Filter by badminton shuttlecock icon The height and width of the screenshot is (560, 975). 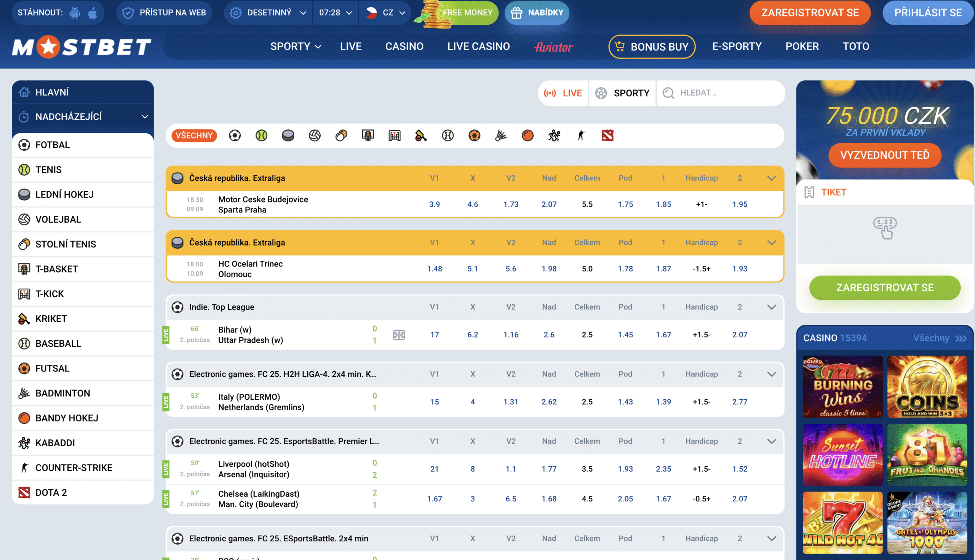[x=501, y=136]
